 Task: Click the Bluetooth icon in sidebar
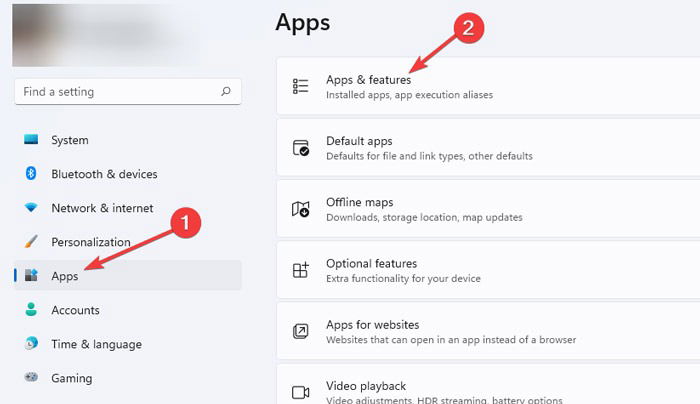point(31,173)
